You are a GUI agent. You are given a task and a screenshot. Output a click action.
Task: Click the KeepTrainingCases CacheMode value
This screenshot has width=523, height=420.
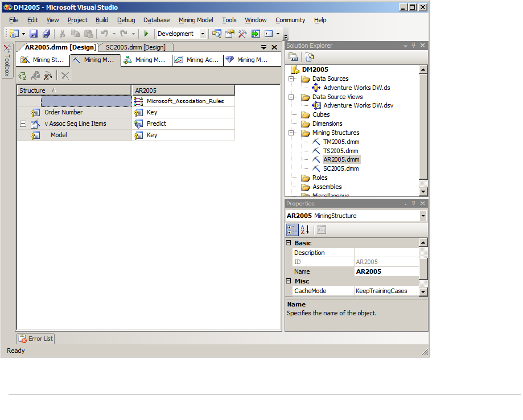(386, 291)
